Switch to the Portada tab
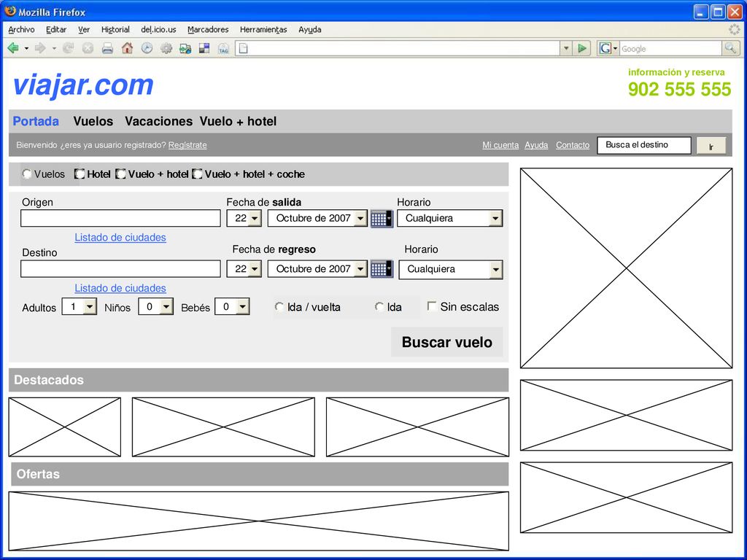The width and height of the screenshot is (747, 560). 36,122
